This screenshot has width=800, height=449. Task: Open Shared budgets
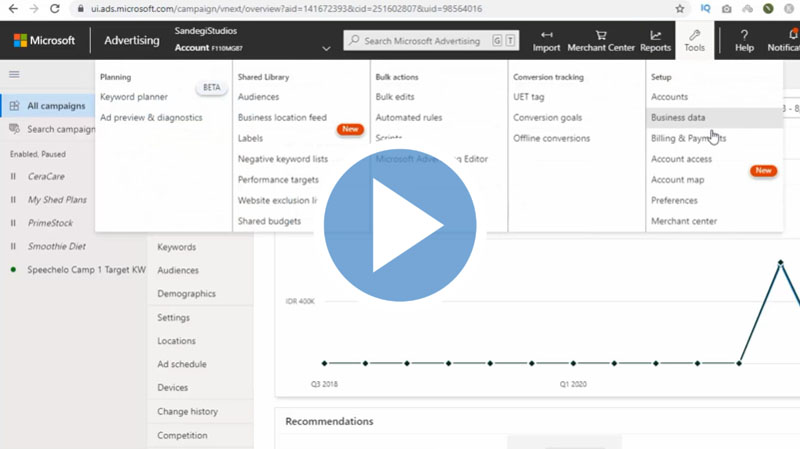coord(269,221)
